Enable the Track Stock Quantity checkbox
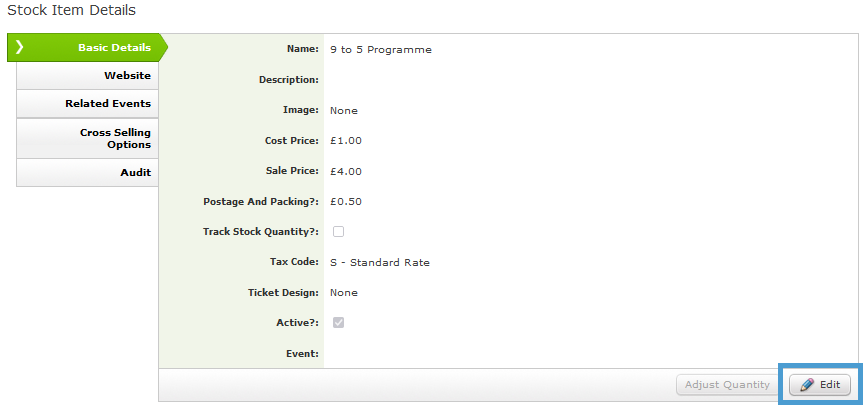 pos(338,232)
